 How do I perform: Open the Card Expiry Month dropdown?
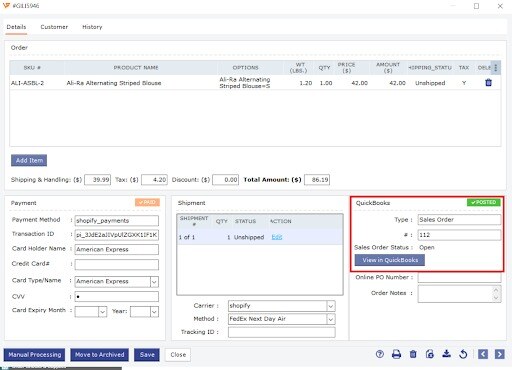(103, 312)
